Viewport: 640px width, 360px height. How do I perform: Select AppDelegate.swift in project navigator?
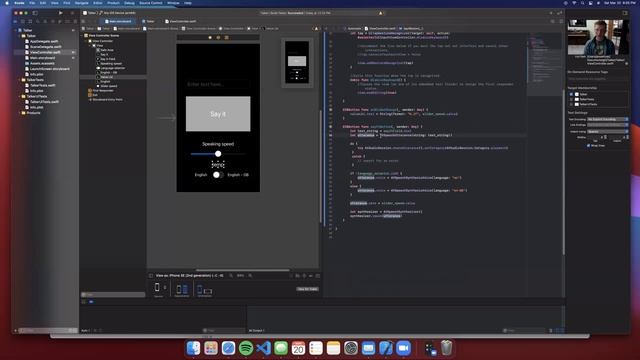[44, 41]
